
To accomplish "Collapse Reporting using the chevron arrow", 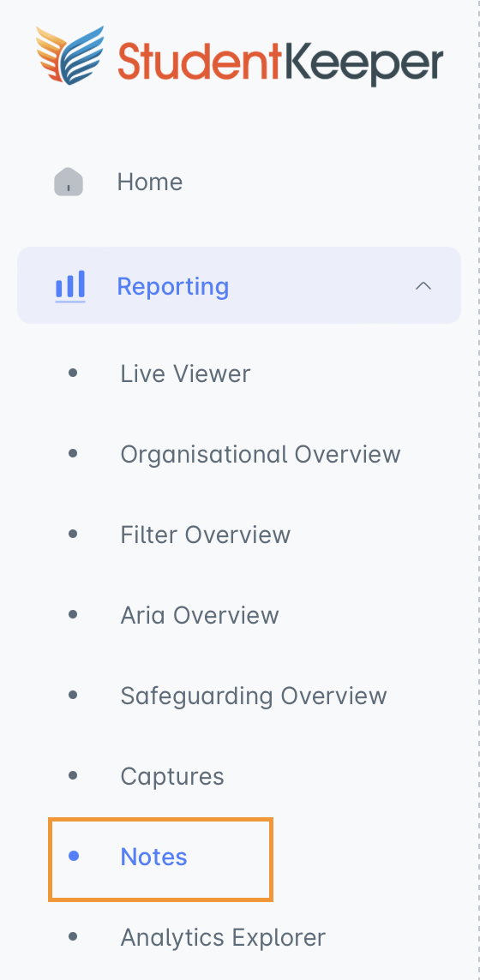I will tap(423, 285).
